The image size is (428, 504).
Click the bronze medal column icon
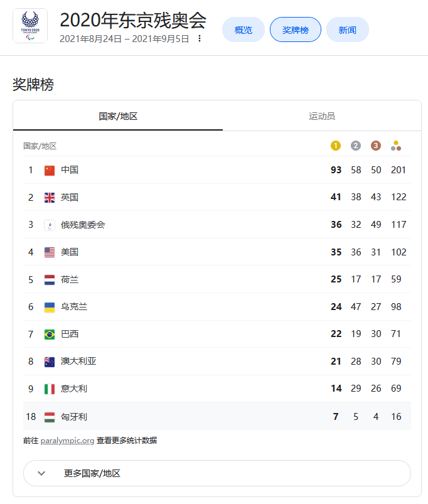point(376,146)
